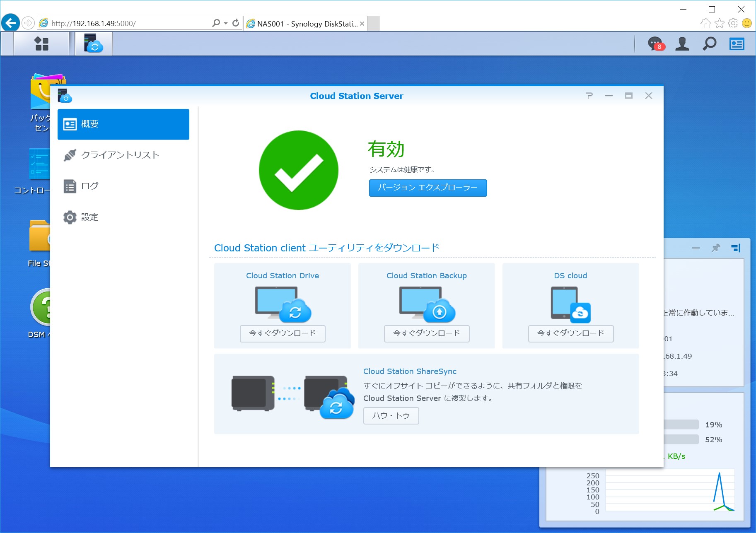
Task: Open the user account person icon
Action: (x=682, y=43)
